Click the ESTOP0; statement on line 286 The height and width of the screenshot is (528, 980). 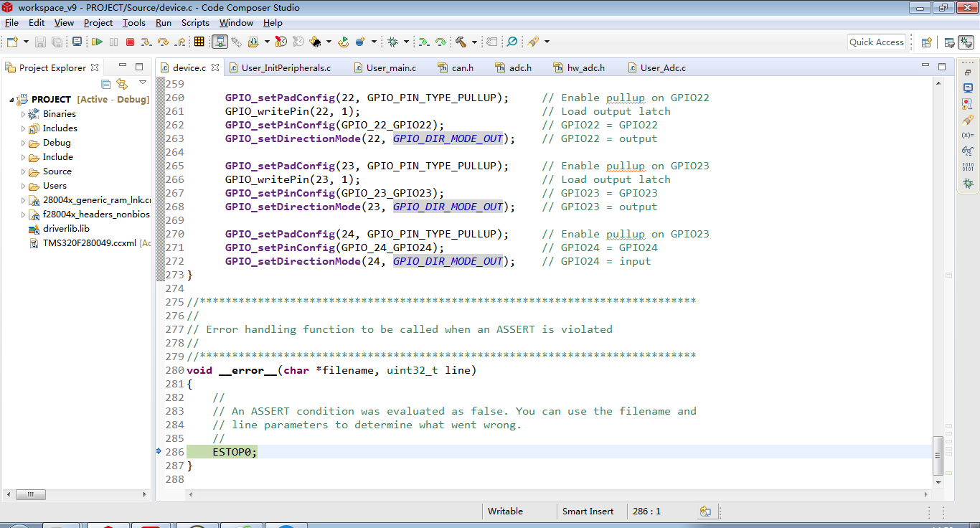pyautogui.click(x=235, y=452)
